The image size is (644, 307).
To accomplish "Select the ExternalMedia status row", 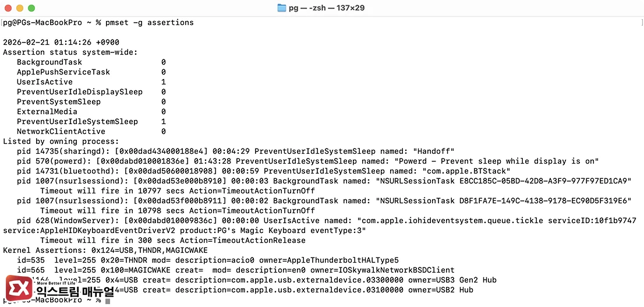I will (91, 111).
